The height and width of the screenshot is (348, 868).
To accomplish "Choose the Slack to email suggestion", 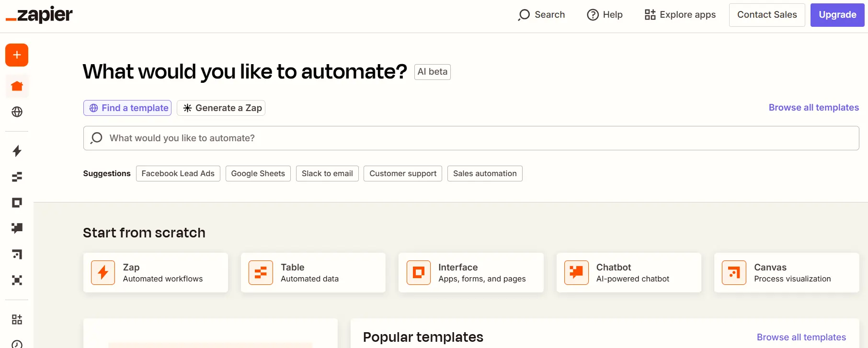I will (327, 173).
